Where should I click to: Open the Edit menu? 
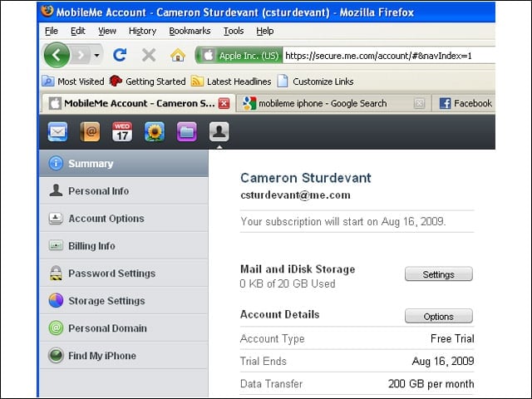click(77, 31)
